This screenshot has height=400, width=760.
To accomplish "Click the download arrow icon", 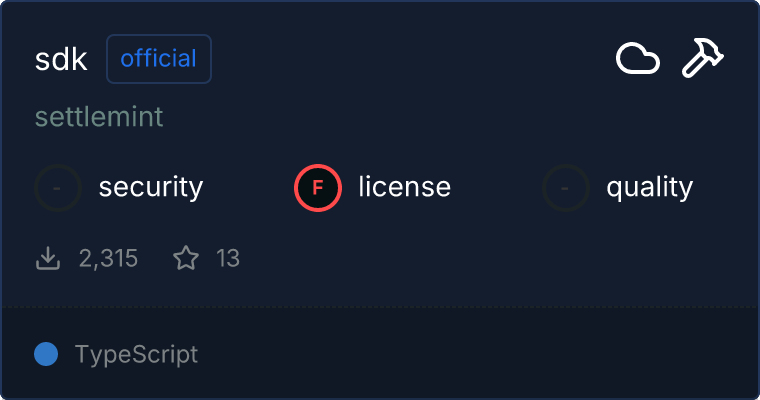I will point(48,259).
